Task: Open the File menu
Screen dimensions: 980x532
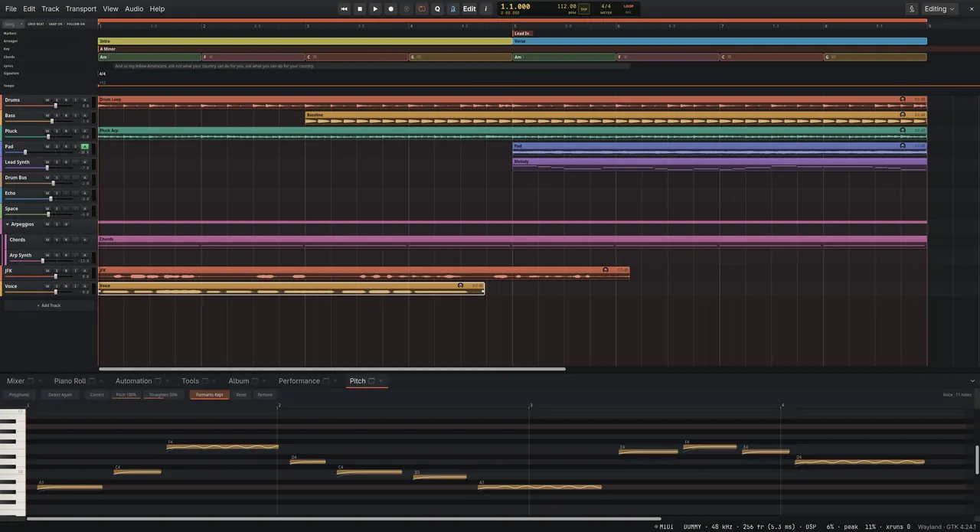Action: tap(11, 9)
